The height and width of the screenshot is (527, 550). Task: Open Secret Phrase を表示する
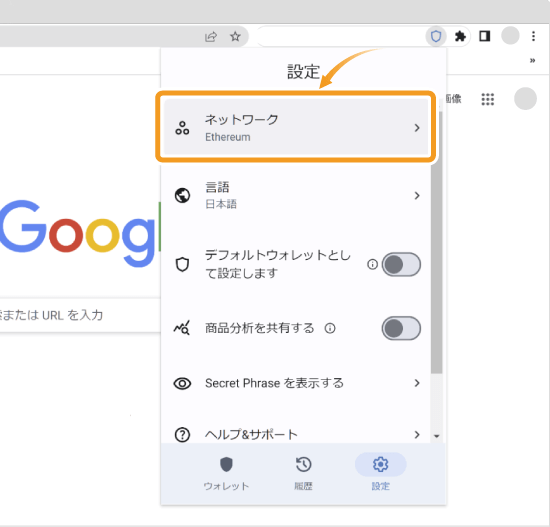coord(296,383)
